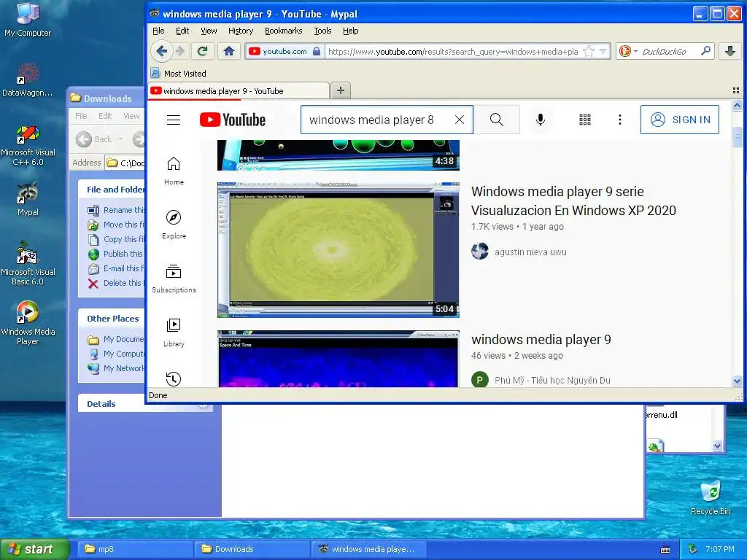The width and height of the screenshot is (747, 560).
Task: Switch to mp8 taskbar window
Action: point(133,549)
